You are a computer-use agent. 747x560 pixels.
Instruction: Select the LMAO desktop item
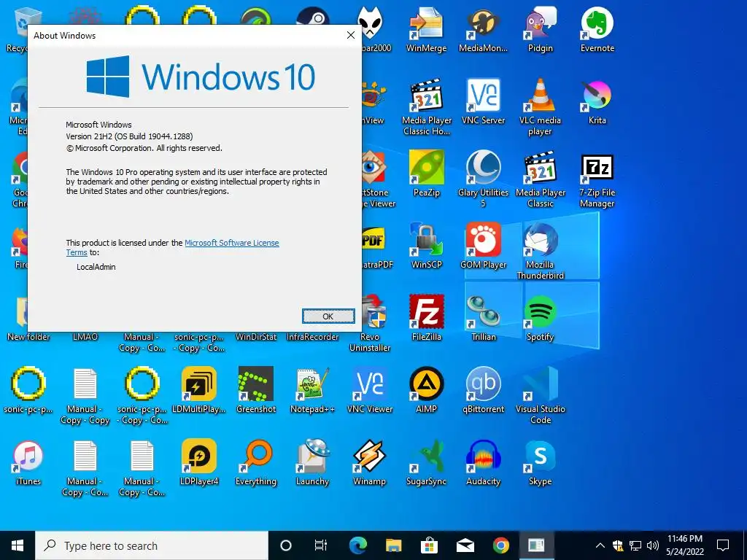(85, 337)
